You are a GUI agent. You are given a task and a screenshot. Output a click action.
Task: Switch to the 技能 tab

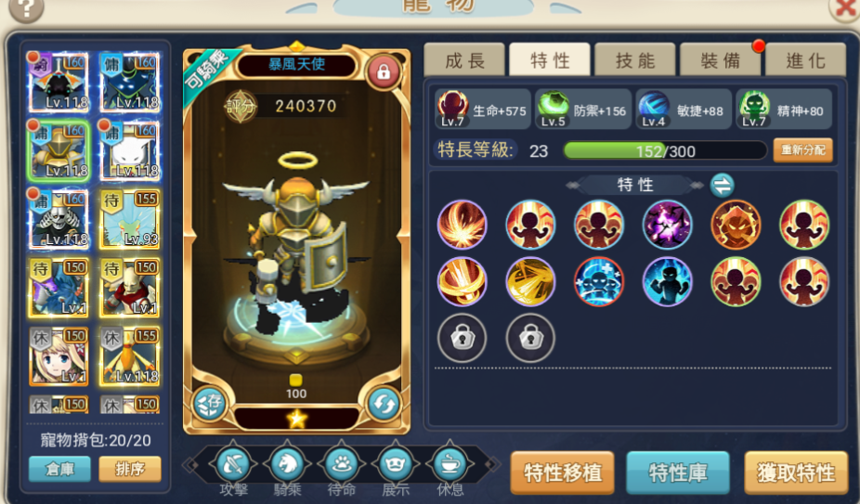pyautogui.click(x=635, y=59)
